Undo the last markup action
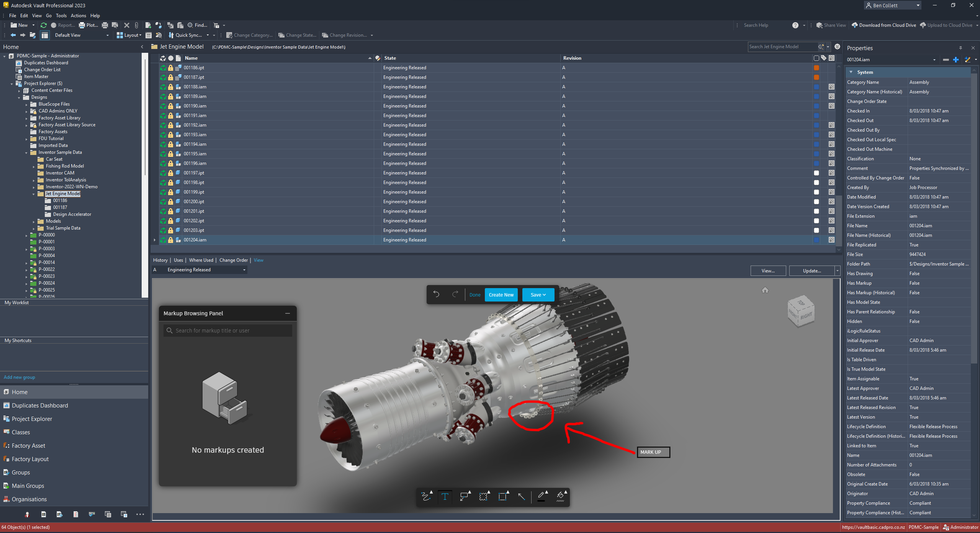The width and height of the screenshot is (980, 533). pyautogui.click(x=436, y=295)
